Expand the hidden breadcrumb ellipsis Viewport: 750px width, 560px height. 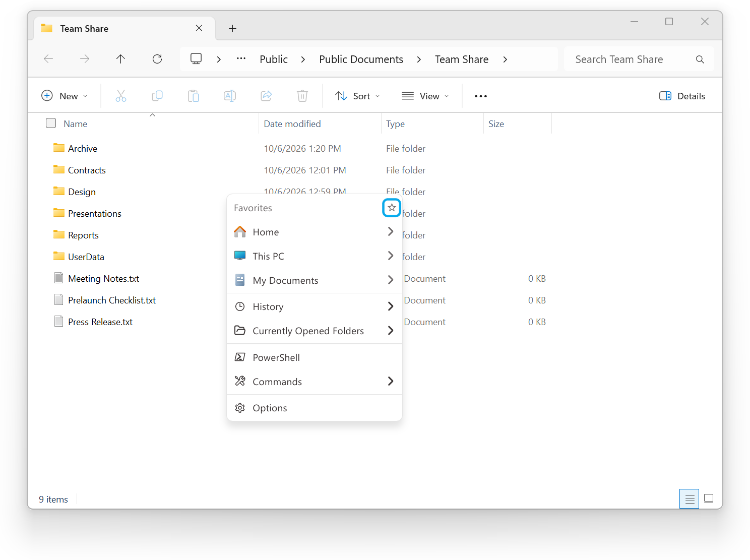click(x=241, y=59)
